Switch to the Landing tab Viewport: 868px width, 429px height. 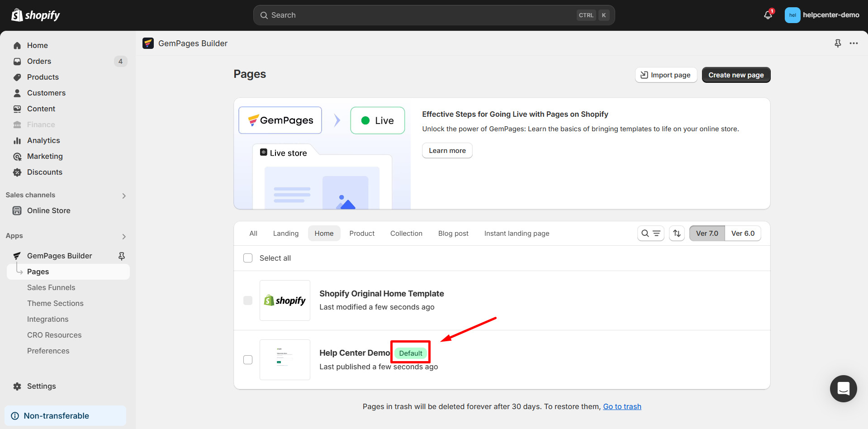[285, 234]
